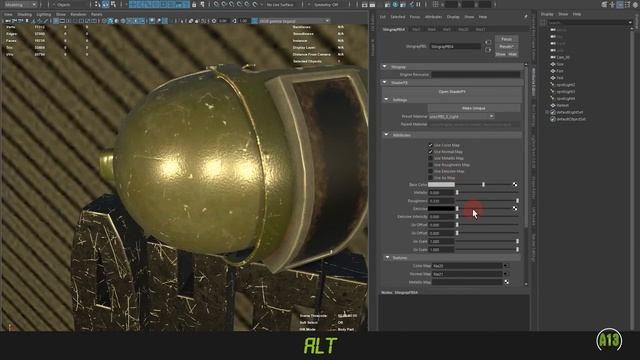Screen dimensions: 640x360
Task: Enable Snap to points magnet icon
Action: (232, 4)
